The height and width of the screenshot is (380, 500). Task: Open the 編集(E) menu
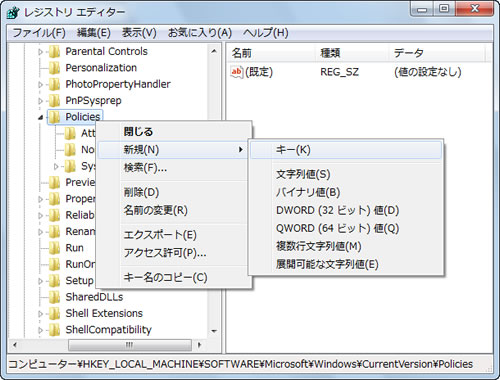click(94, 33)
